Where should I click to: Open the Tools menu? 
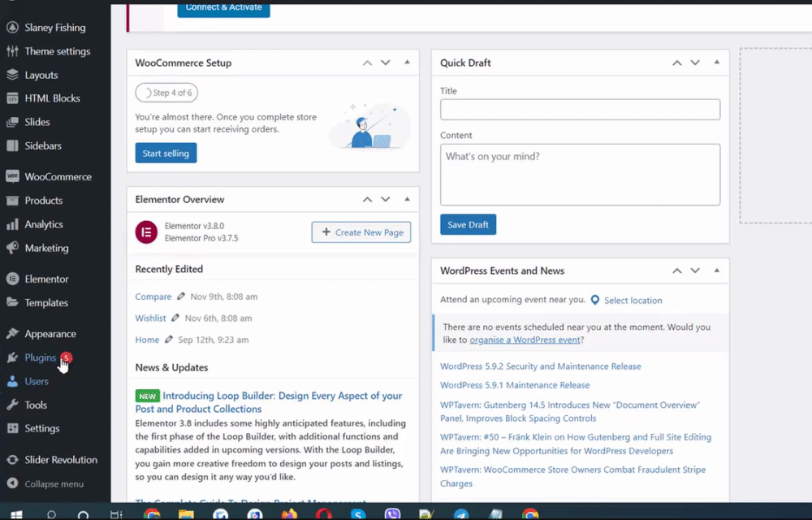click(36, 405)
